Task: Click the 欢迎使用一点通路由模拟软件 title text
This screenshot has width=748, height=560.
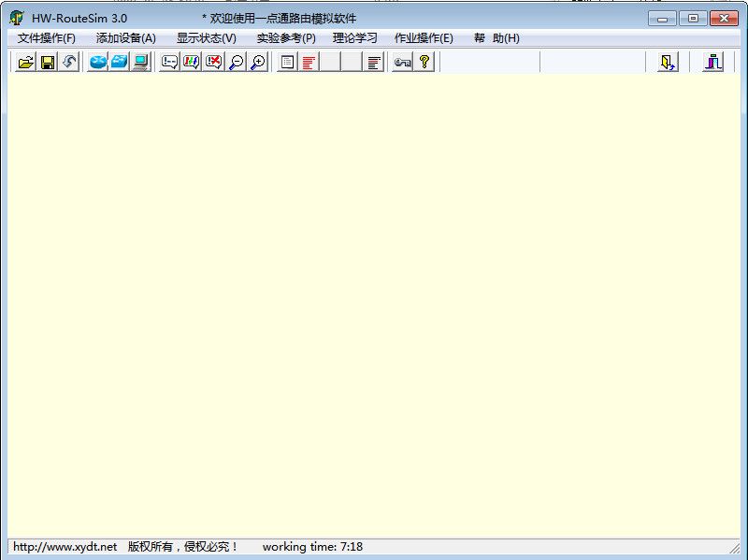Action: point(283,19)
